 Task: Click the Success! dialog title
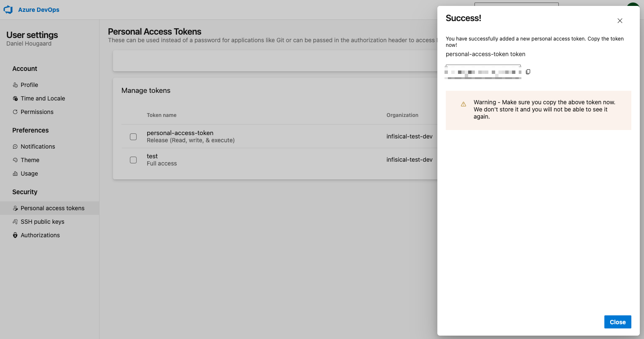point(463,18)
